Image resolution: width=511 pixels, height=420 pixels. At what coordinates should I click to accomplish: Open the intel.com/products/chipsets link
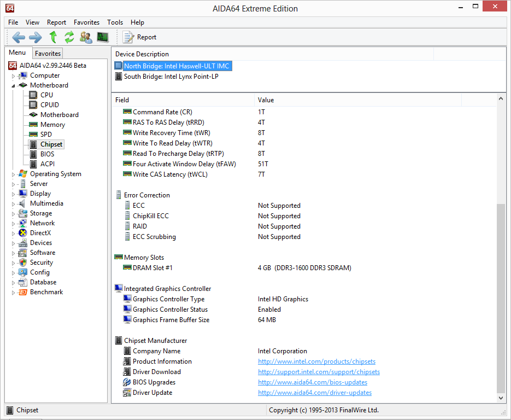(316, 361)
